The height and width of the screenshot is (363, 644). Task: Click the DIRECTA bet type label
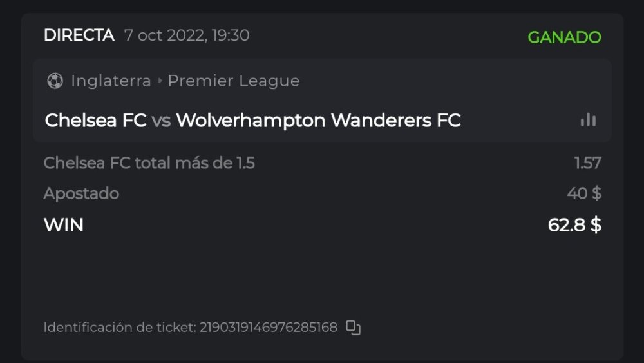pos(79,35)
